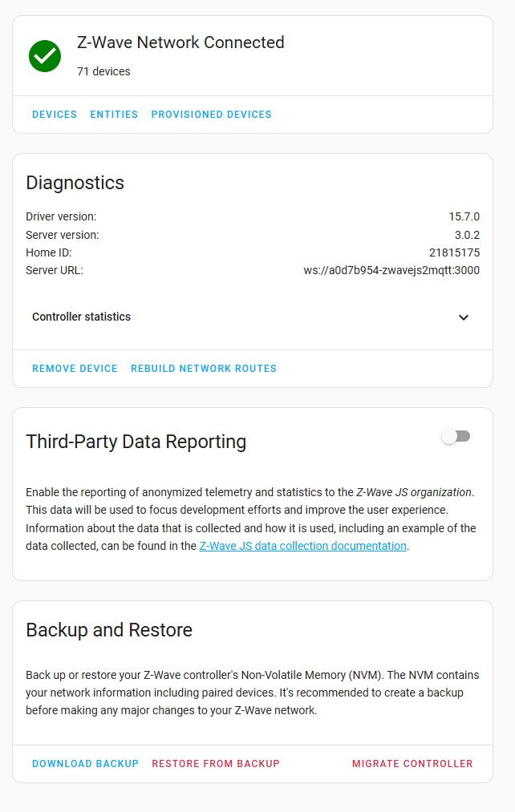This screenshot has height=812, width=515.
Task: Click Rebuild Network Routes
Action: click(x=204, y=369)
